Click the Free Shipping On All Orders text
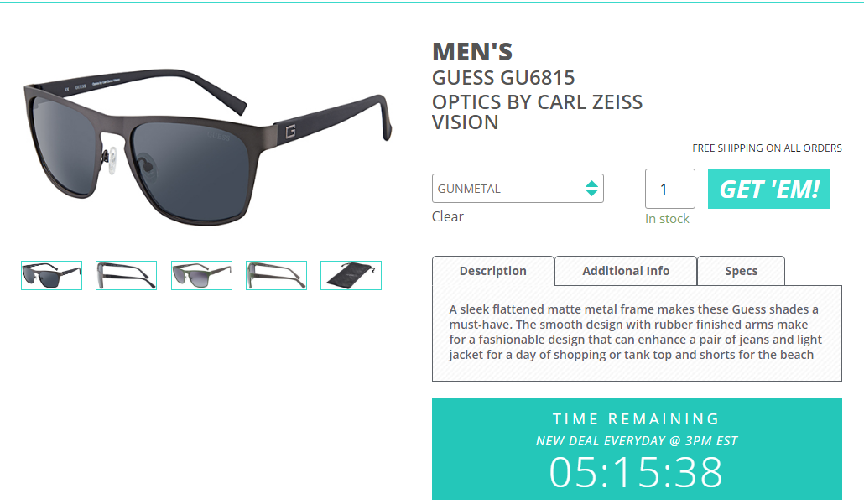This screenshot has height=504, width=864. 767,148
